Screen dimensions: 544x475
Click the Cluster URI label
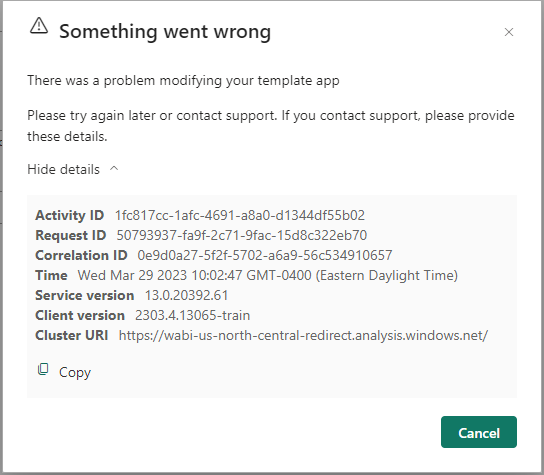(71, 336)
